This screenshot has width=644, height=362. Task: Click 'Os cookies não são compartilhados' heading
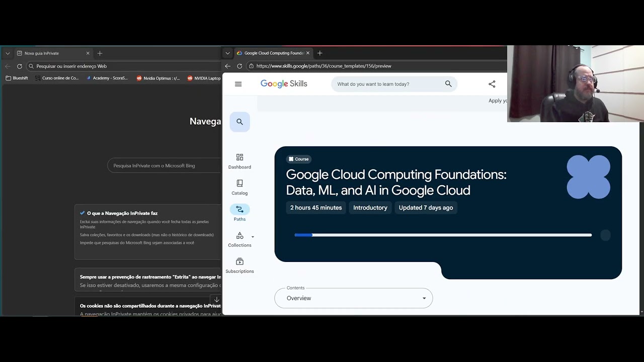click(150, 306)
